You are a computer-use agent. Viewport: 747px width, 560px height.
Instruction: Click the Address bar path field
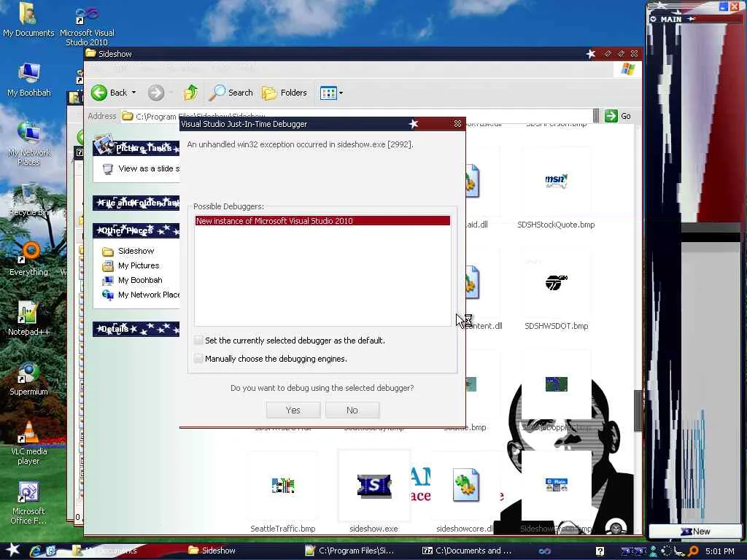357,116
